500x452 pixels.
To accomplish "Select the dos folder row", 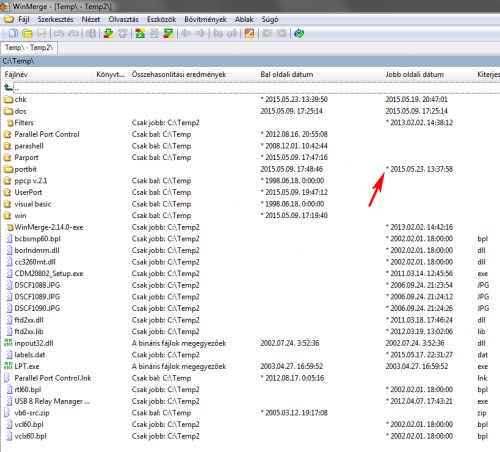I will click(250, 111).
